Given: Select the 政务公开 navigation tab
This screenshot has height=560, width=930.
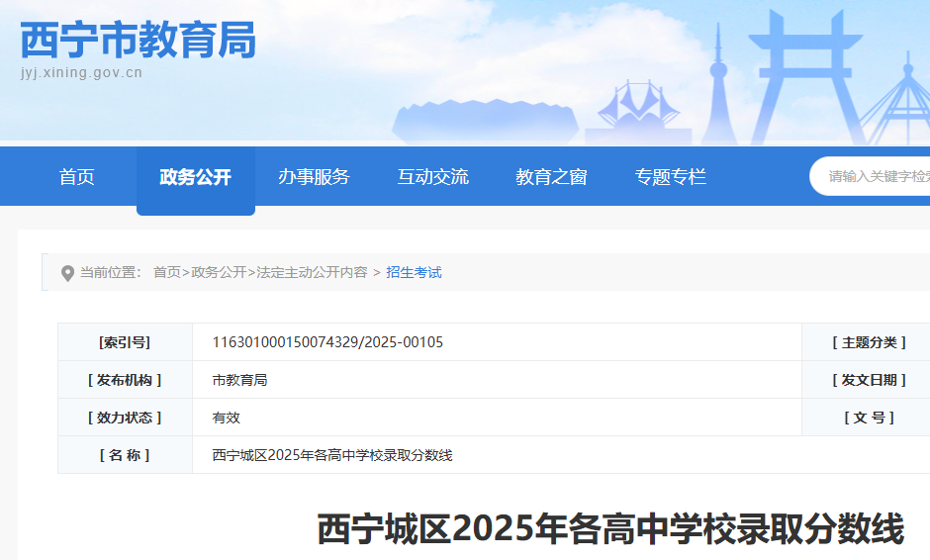Looking at the screenshot, I should [195, 177].
